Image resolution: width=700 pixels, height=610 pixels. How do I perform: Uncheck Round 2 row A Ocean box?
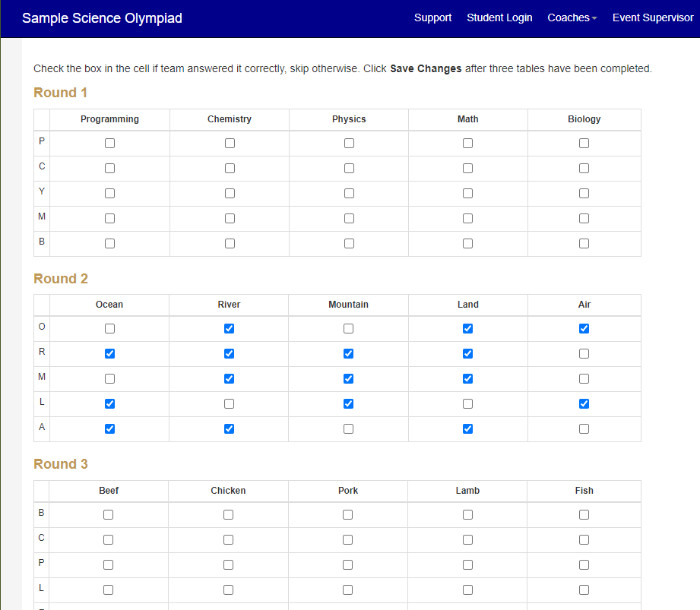(109, 428)
